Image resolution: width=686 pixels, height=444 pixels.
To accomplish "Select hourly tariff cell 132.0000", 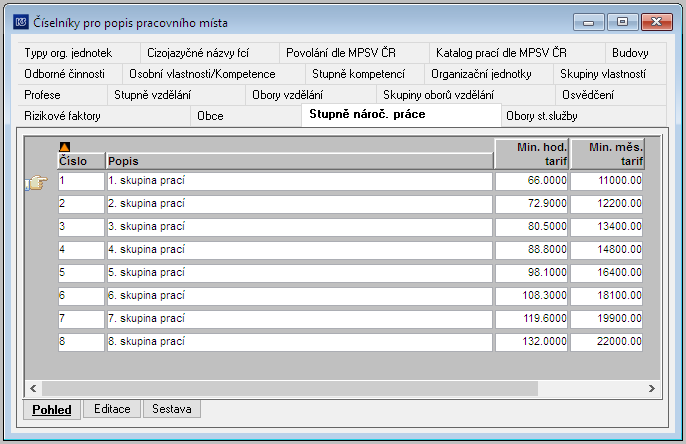I will point(532,342).
